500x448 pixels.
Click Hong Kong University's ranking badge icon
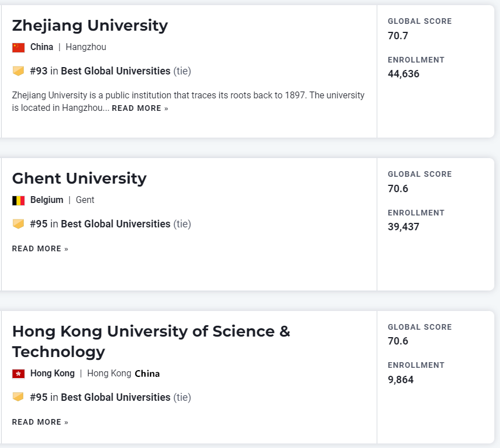pos(18,397)
